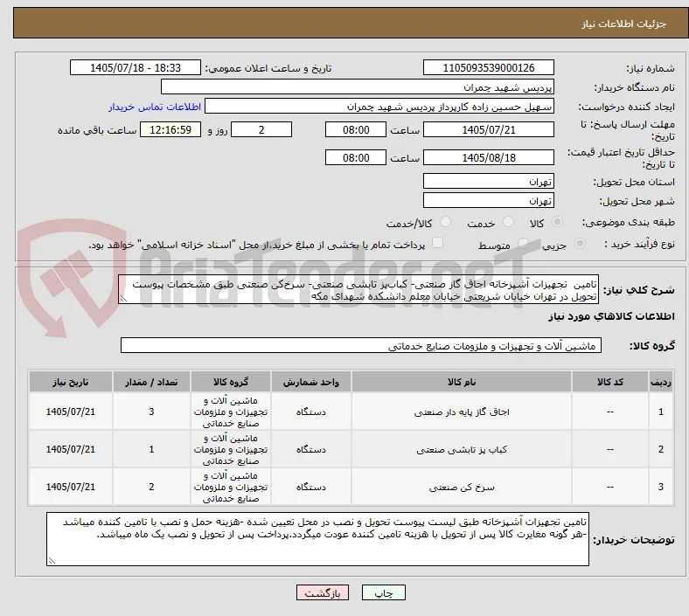Click the item name اجاق گاز پایه دار صنعتی
689x616 pixels.
click(x=462, y=412)
